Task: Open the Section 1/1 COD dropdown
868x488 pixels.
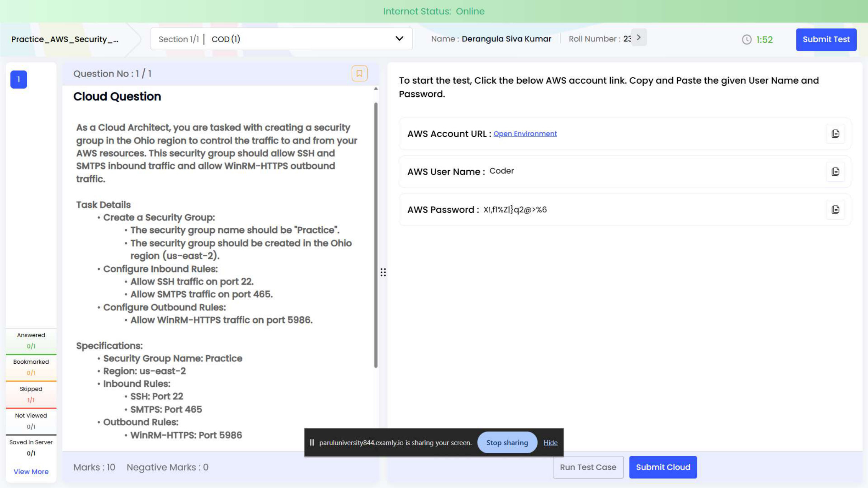Action: pyautogui.click(x=281, y=39)
